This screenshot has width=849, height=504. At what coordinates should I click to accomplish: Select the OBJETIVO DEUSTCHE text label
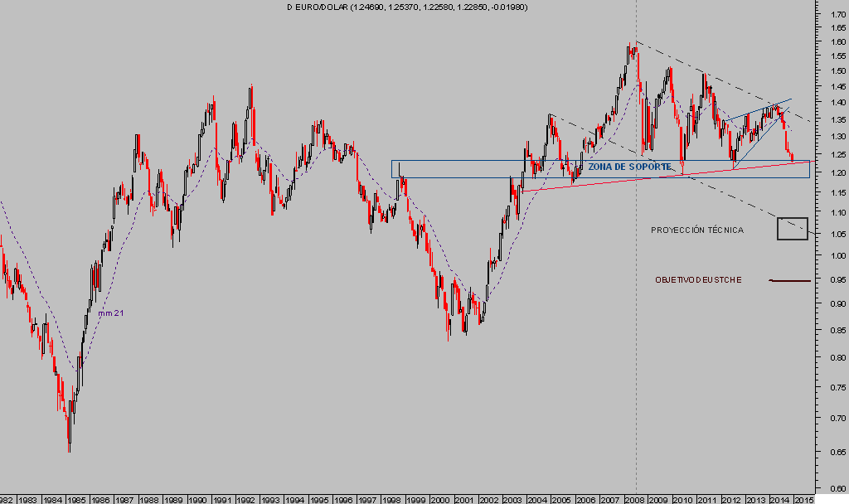698,280
